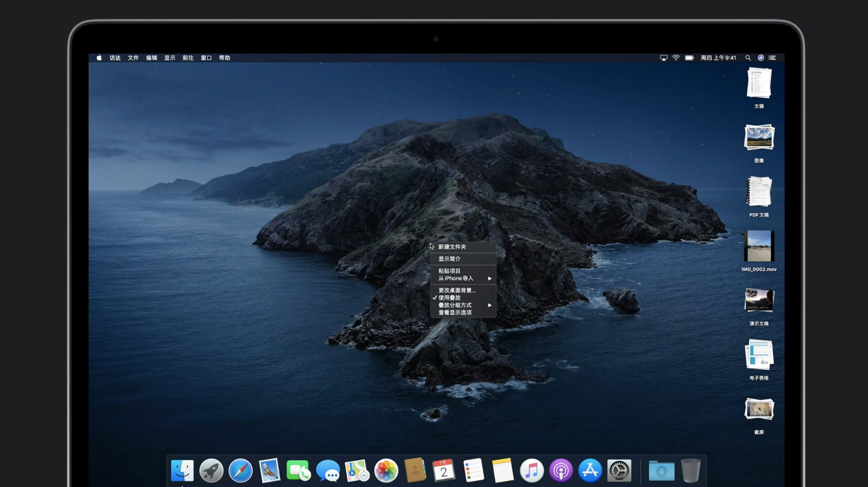Click 查看显示选项 in context menu
Screen dimensions: 868x487
tap(455, 312)
